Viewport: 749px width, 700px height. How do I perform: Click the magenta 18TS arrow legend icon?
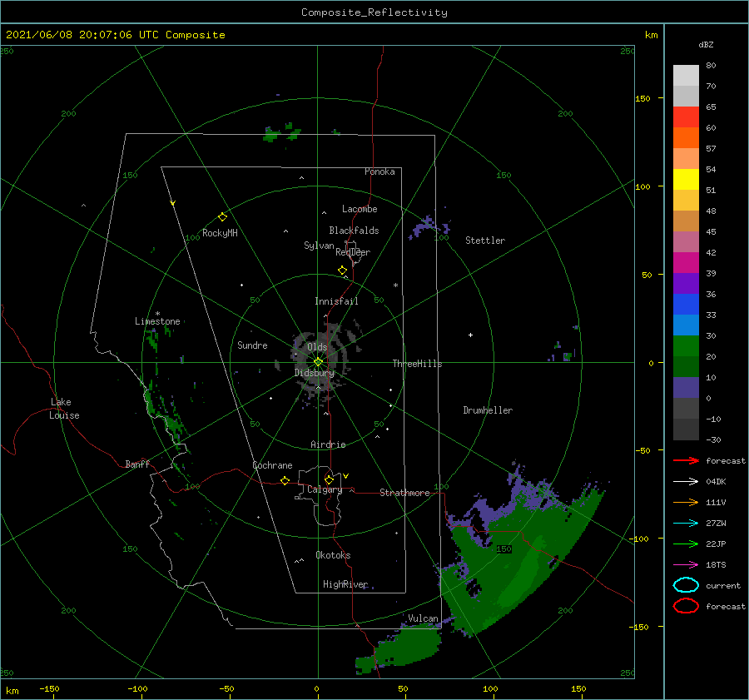(x=686, y=565)
